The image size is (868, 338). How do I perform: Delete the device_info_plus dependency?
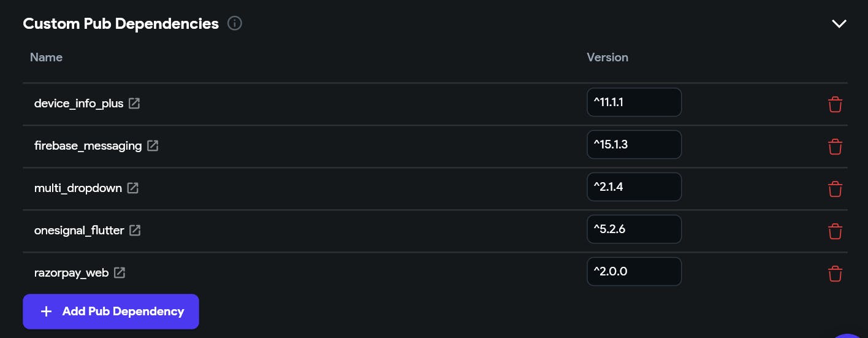click(x=835, y=104)
